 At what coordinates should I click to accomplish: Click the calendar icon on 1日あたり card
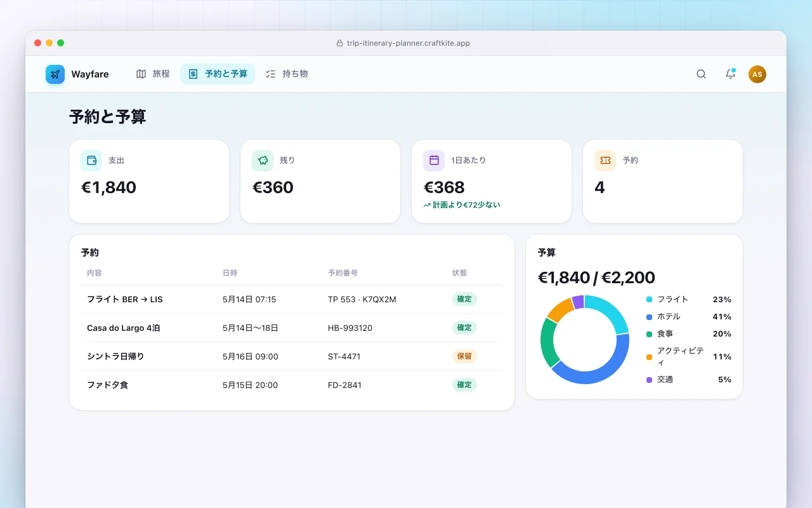(434, 161)
